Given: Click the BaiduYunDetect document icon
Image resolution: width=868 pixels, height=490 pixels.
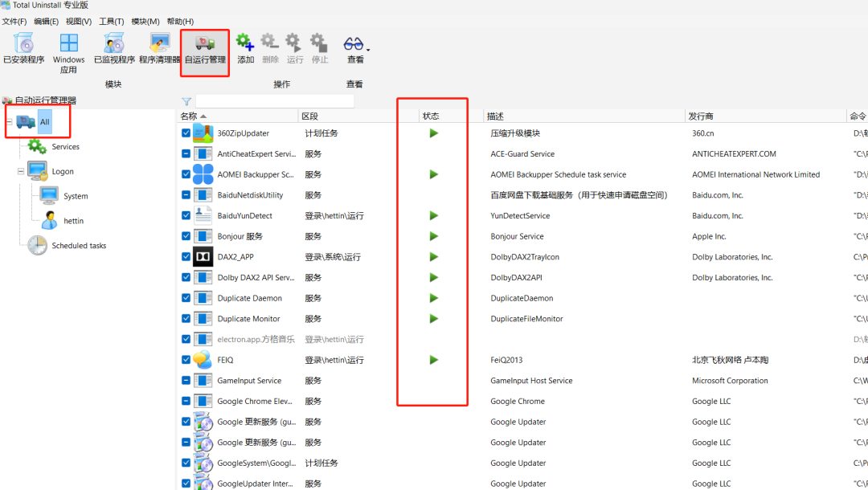Looking at the screenshot, I should pos(203,216).
